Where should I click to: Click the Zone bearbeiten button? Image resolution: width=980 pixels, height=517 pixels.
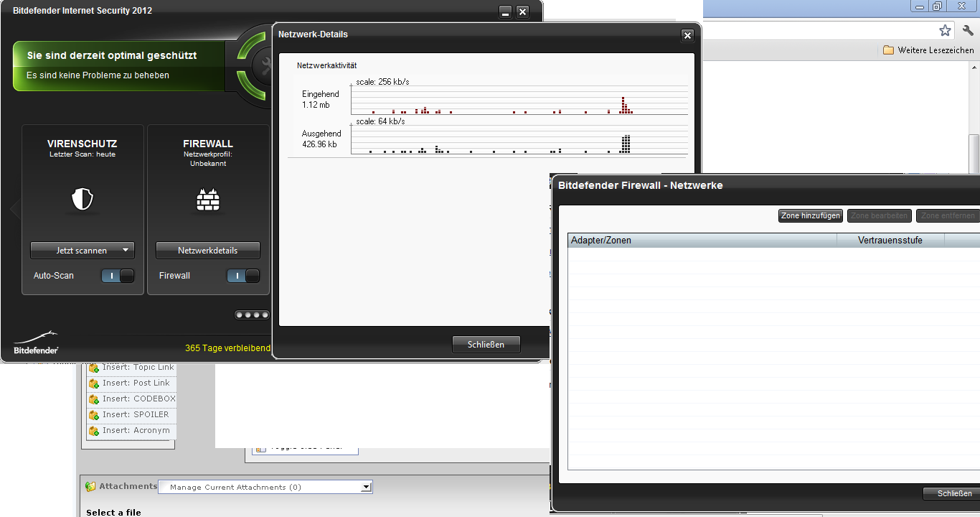click(880, 215)
